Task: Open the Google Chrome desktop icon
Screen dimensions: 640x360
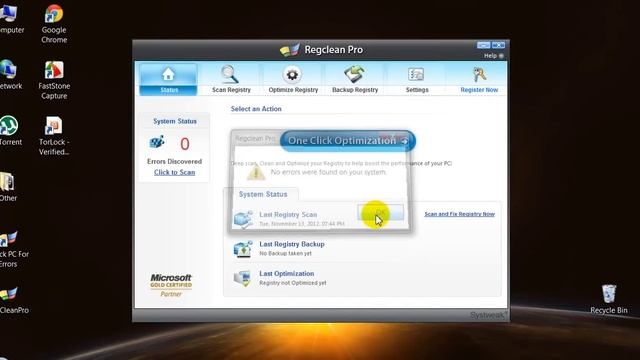Action: [54, 24]
